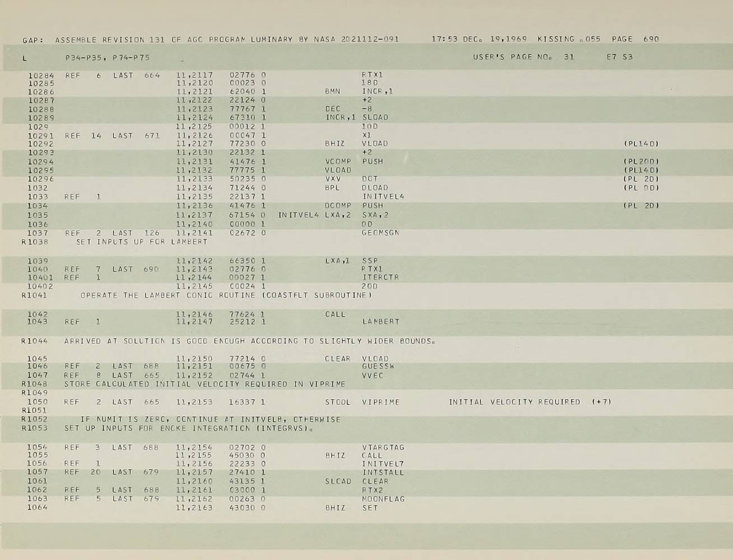This screenshot has width=733, height=560.
Task: Click the 'BPL' opcode
Action: pyautogui.click(x=333, y=188)
